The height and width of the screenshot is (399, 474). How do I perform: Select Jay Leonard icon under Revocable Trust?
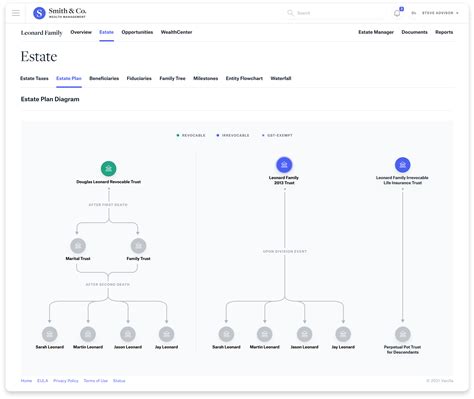[x=166, y=334]
